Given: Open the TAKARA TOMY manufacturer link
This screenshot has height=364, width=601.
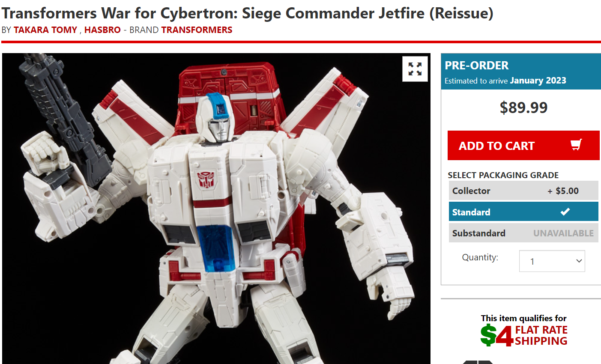Looking at the screenshot, I should tap(45, 30).
